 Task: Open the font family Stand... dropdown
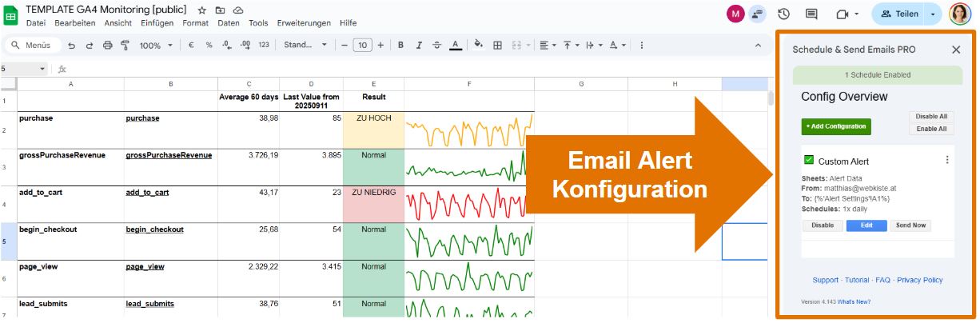[305, 46]
